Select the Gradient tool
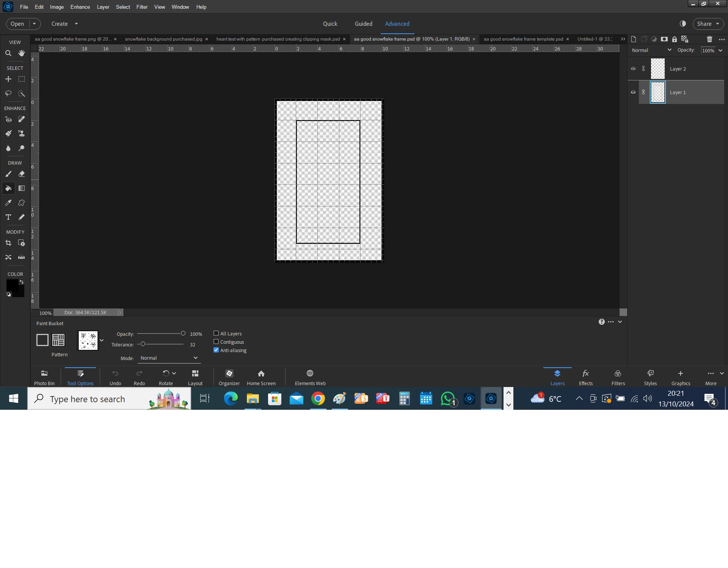 [x=22, y=188]
